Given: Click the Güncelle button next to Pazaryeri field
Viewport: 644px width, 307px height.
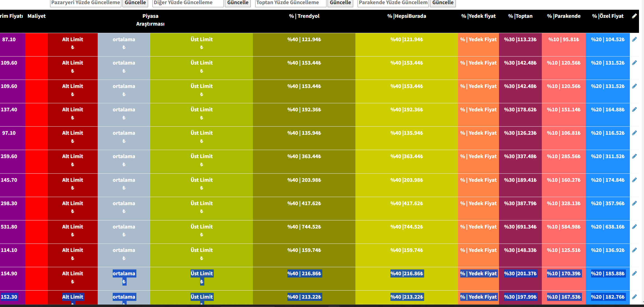Looking at the screenshot, I should pyautogui.click(x=135, y=3).
